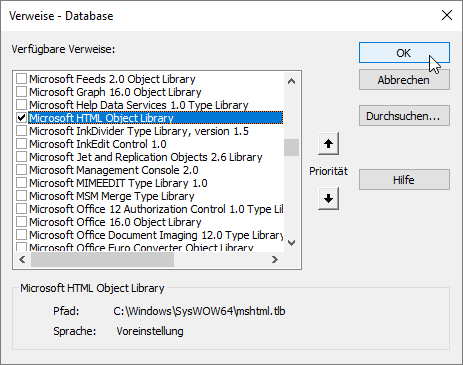The height and width of the screenshot is (365, 463).
Task: Click the priority down arrow button
Action: click(x=328, y=199)
